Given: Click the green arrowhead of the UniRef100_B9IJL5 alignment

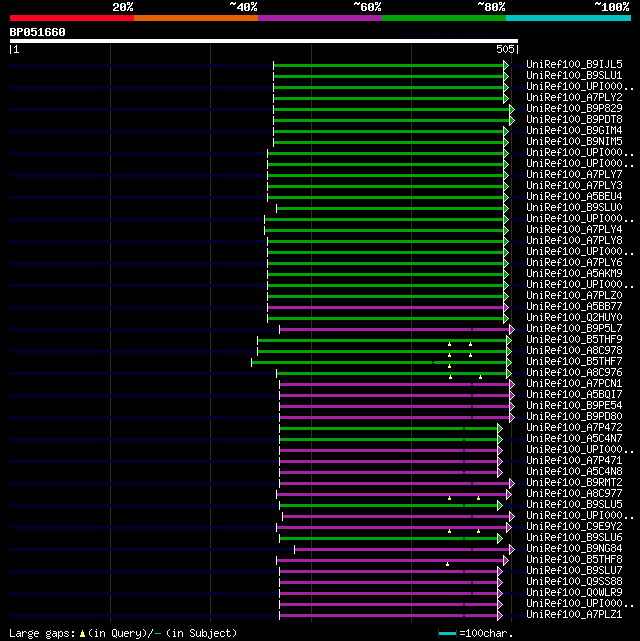Looking at the screenshot, I should click(x=506, y=65).
